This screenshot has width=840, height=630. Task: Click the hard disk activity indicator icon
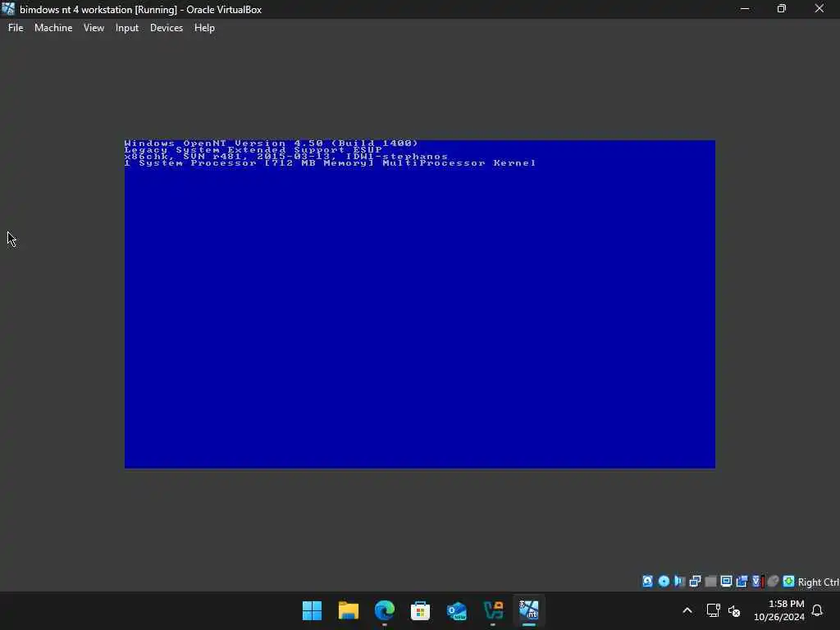coord(647,582)
